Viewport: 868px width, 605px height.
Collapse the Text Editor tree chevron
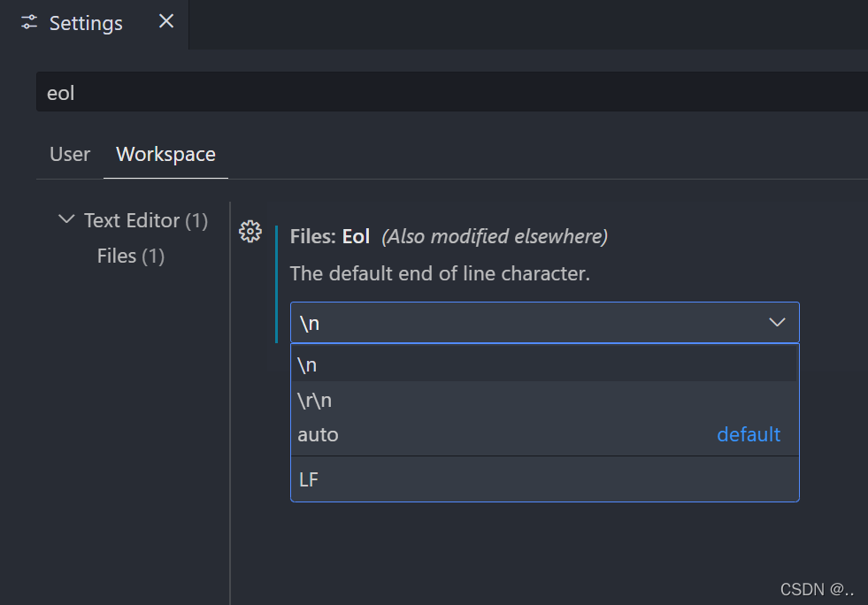(x=65, y=219)
